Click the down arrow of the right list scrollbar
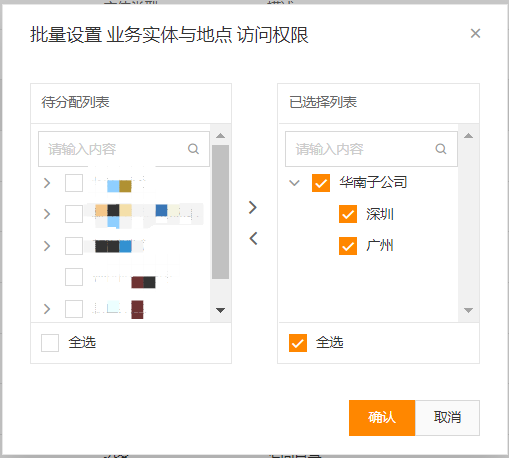Viewport: 509px width, 458px height. [468, 310]
